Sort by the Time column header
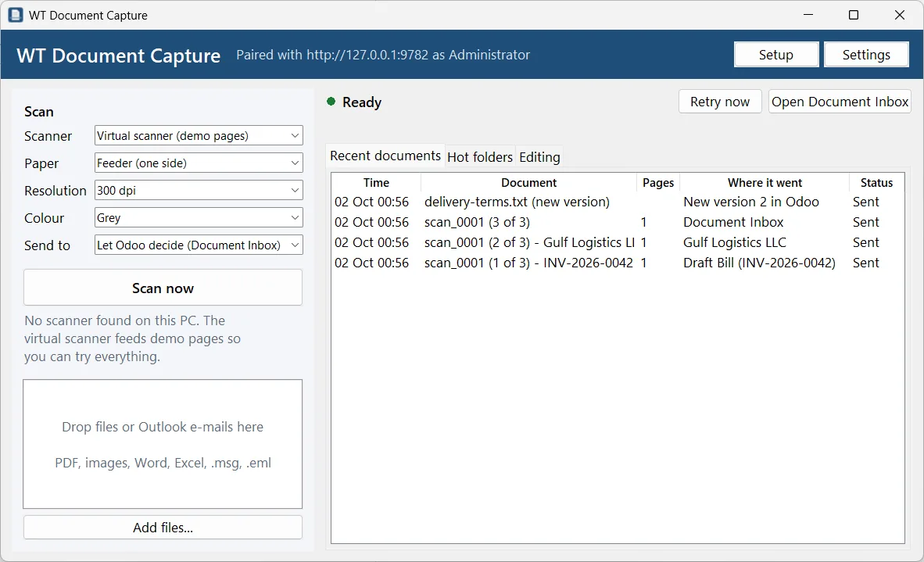Screen dimensions: 924x562 point(376,183)
